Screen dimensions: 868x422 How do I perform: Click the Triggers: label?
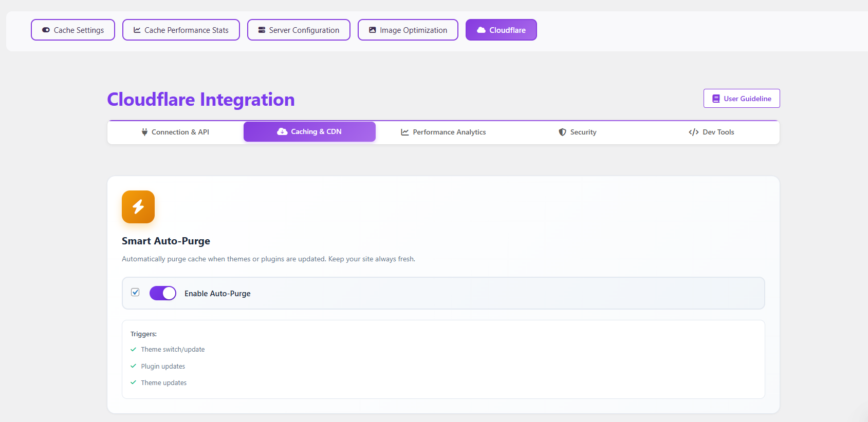tap(143, 334)
